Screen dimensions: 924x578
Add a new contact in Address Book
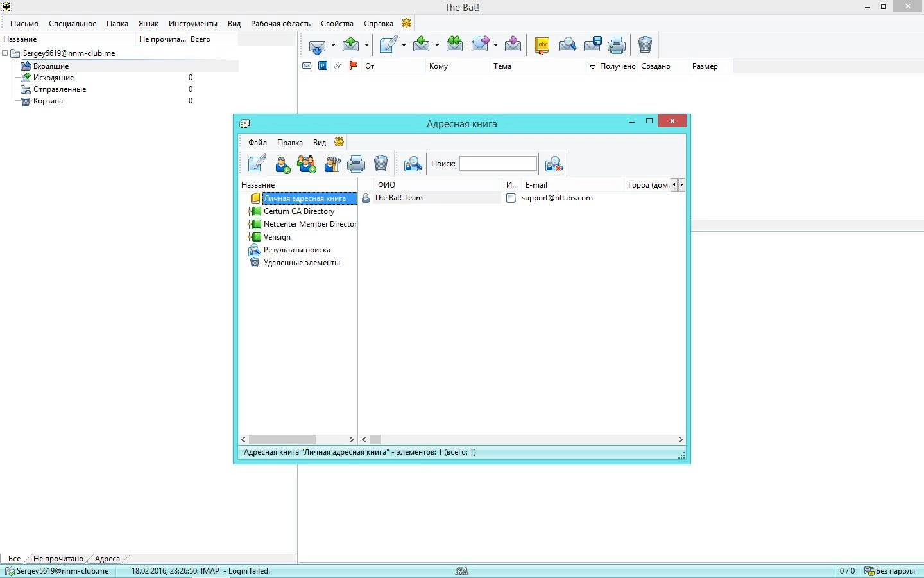[282, 164]
